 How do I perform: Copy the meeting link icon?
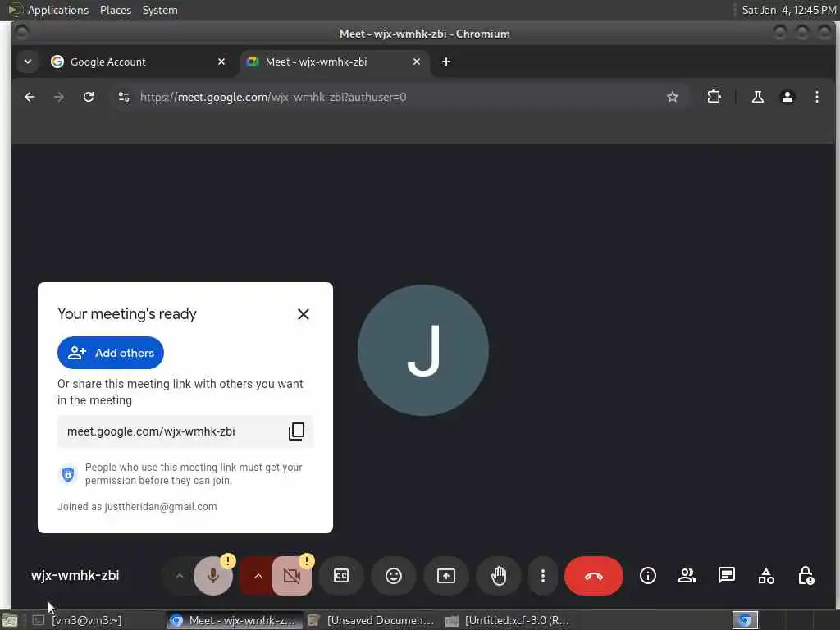[x=296, y=431]
